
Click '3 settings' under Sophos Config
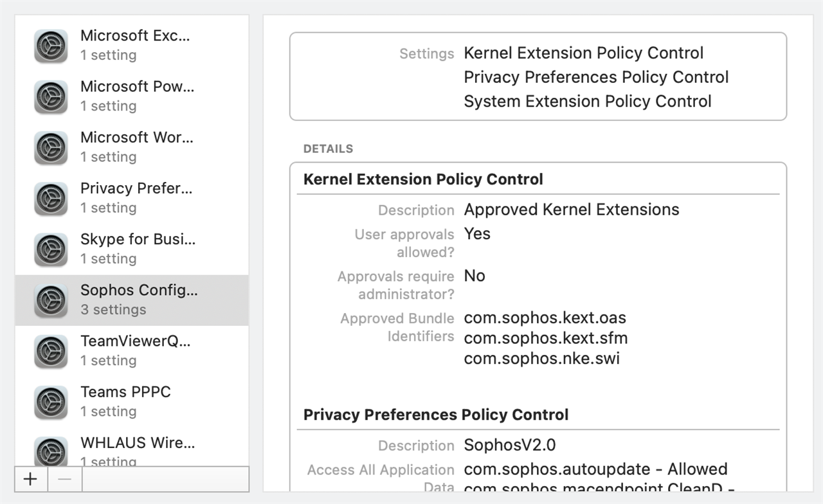(113, 309)
